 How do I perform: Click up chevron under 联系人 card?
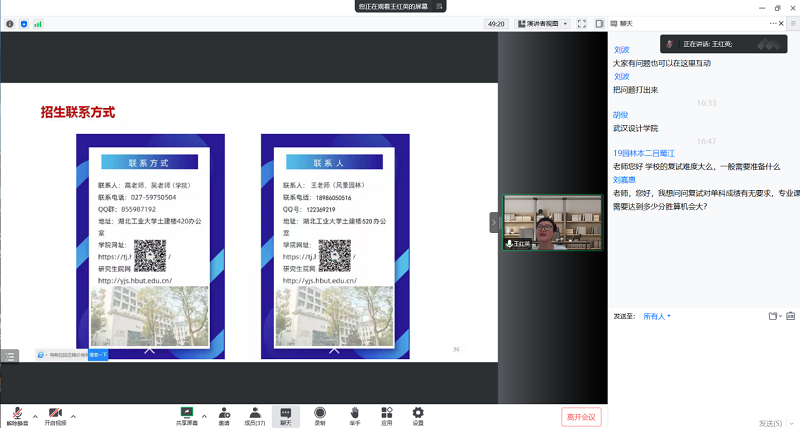tap(334, 351)
